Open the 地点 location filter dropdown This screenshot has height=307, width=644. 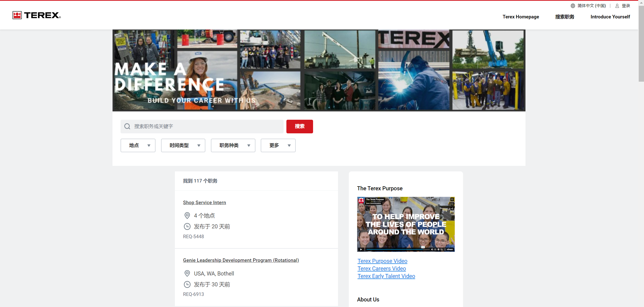pos(138,145)
